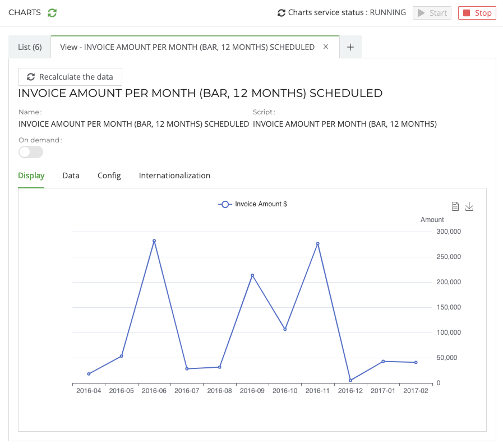503x448 pixels.
Task: Add a new tab with the plus icon
Action: 350,47
